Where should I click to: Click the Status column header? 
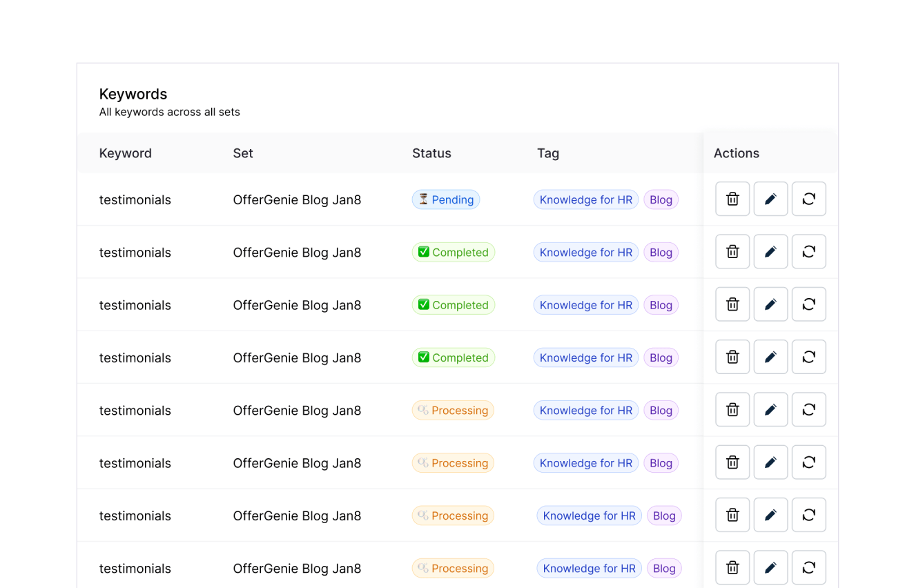431,153
